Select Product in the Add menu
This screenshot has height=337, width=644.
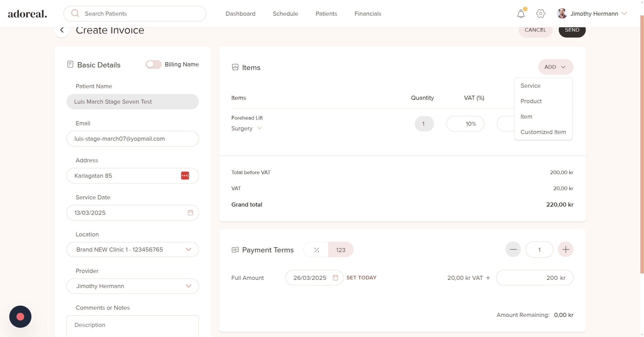531,101
